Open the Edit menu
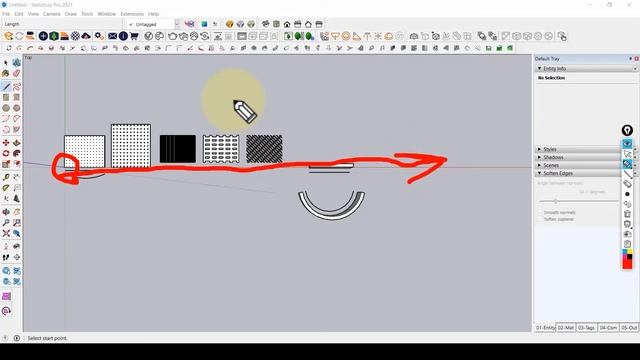The width and height of the screenshot is (640, 360). (x=19, y=14)
